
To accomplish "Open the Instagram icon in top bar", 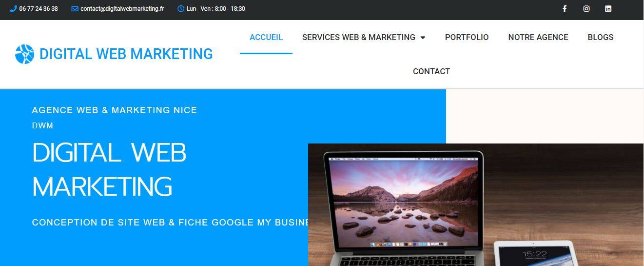I will tap(586, 9).
